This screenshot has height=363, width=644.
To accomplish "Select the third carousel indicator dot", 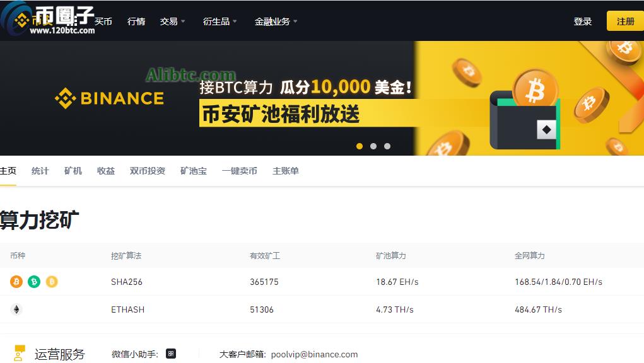I will click(387, 146).
